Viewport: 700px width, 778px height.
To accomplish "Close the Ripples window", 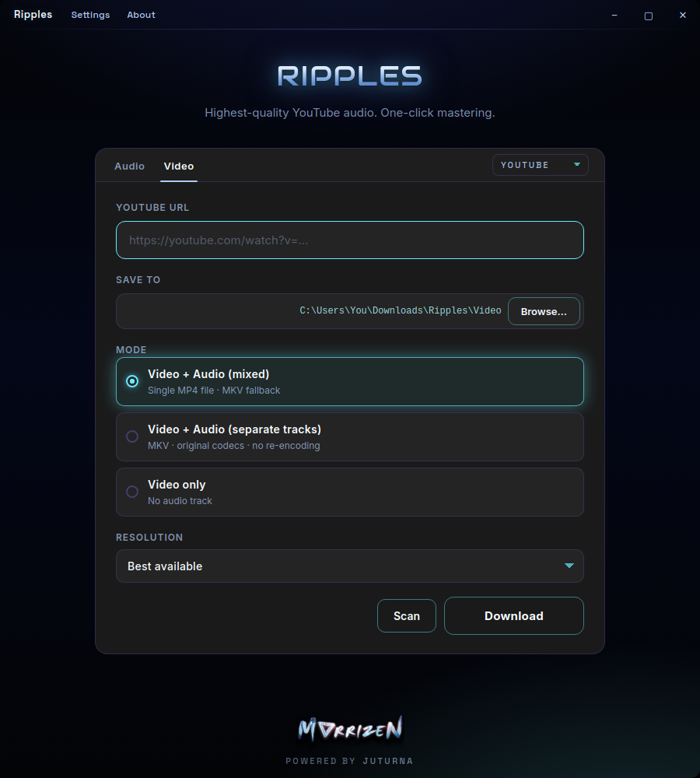I will click(x=683, y=16).
